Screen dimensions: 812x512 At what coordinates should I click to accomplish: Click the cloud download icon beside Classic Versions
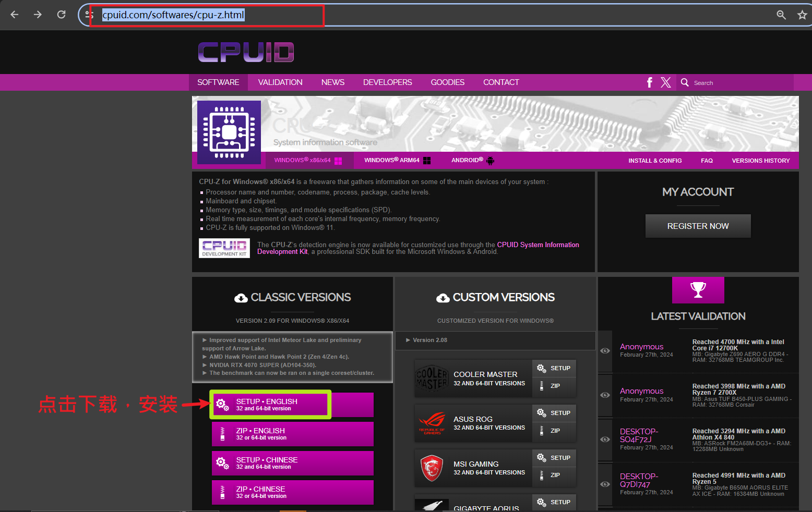(241, 298)
